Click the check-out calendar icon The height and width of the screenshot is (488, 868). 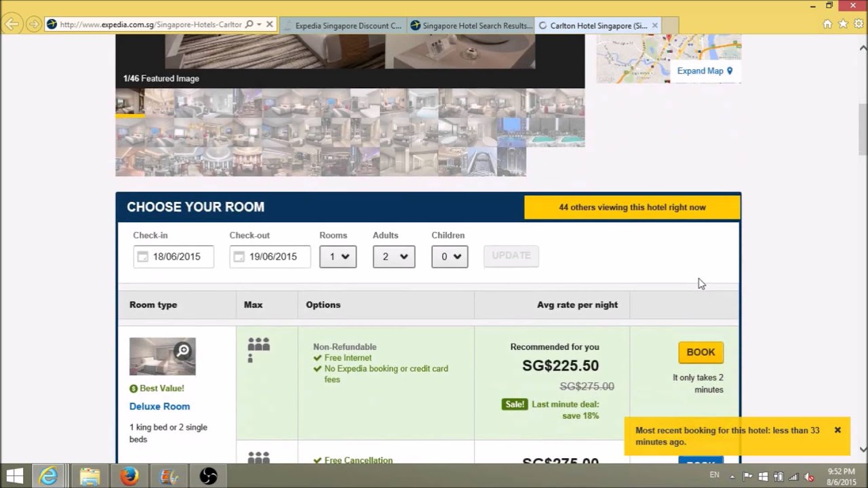click(239, 257)
